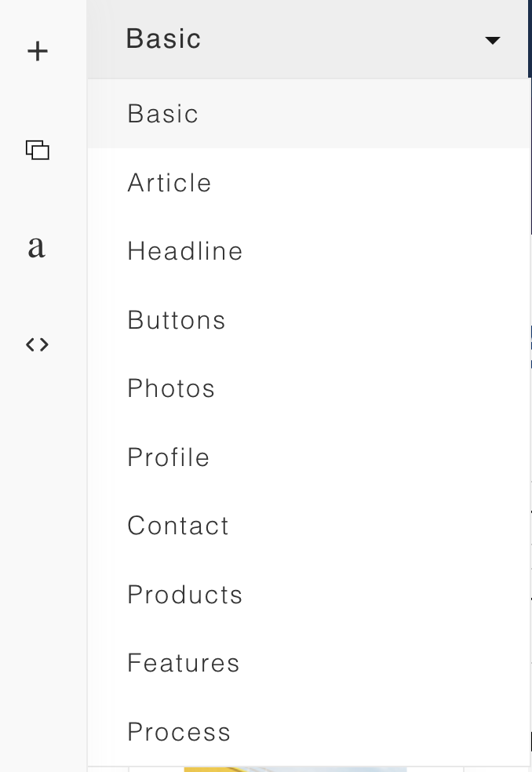Viewport: 532px width, 772px height.
Task: Choose the Products category
Action: point(184,595)
